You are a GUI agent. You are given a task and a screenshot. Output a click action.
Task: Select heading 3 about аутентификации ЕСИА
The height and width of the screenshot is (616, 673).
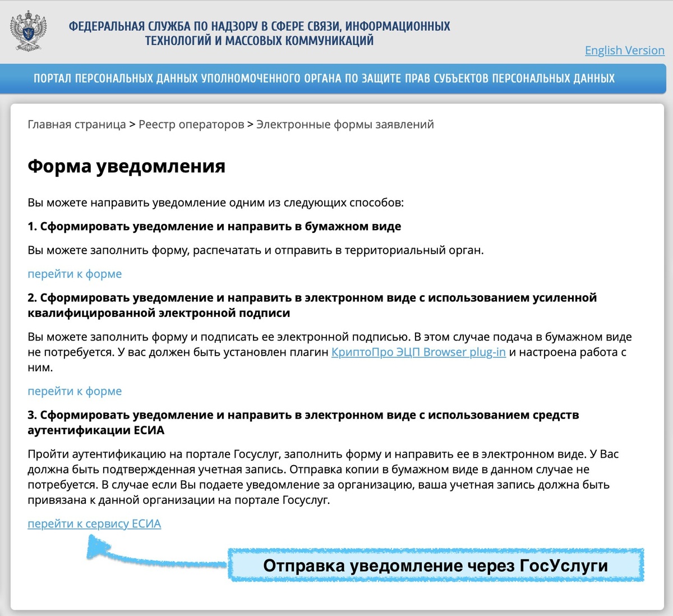303,422
